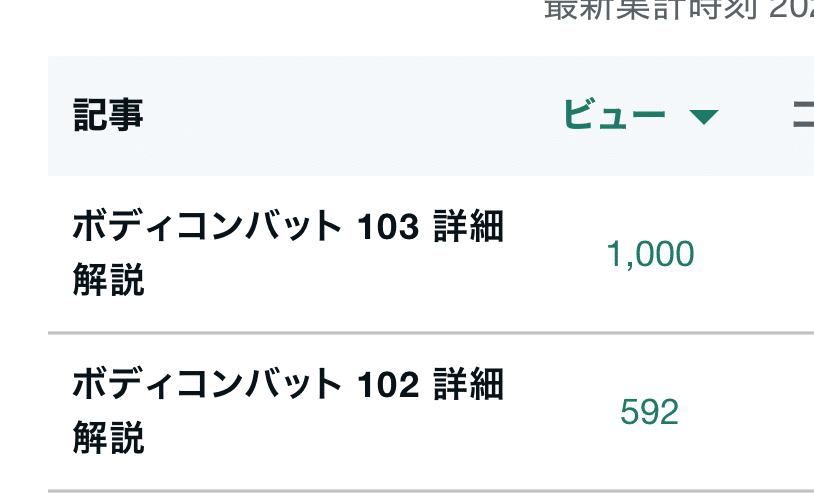Click the 1,000 view count
The image size is (814, 498).
click(x=650, y=255)
